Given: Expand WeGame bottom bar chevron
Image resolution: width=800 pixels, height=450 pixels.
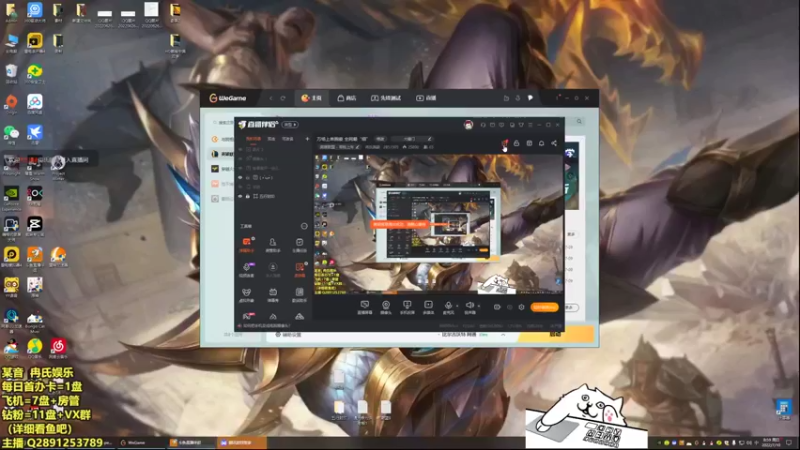Looking at the screenshot, I should click(x=503, y=335).
